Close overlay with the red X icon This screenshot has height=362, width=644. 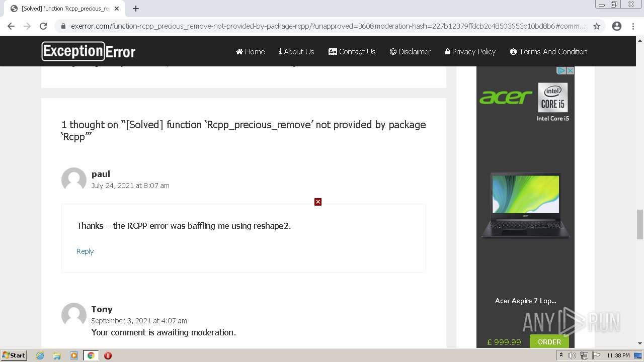click(x=318, y=202)
